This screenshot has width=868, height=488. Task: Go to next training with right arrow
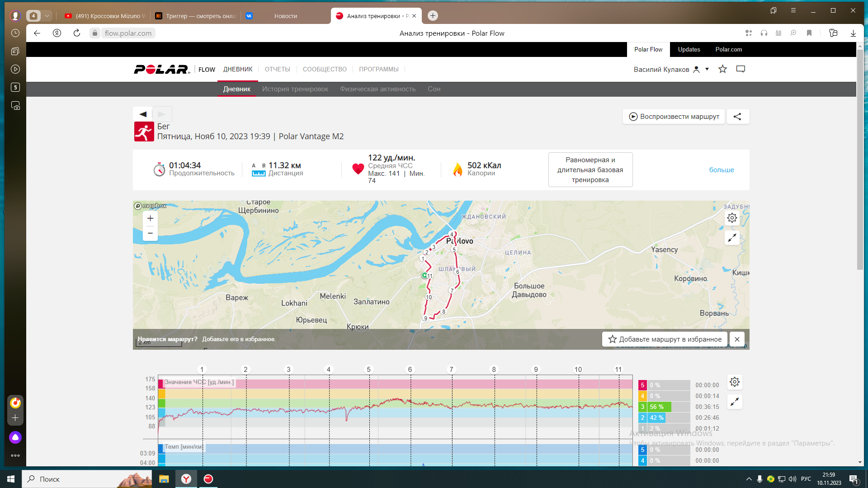[x=162, y=114]
